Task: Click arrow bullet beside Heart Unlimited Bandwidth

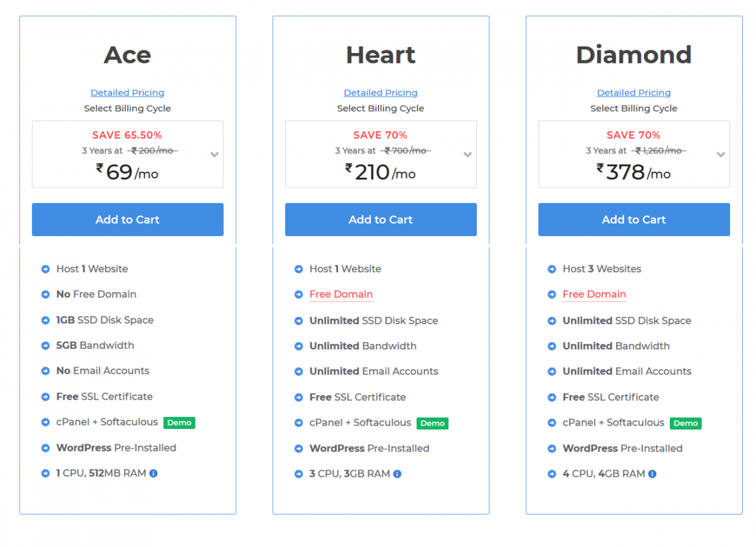Action: 298,346
